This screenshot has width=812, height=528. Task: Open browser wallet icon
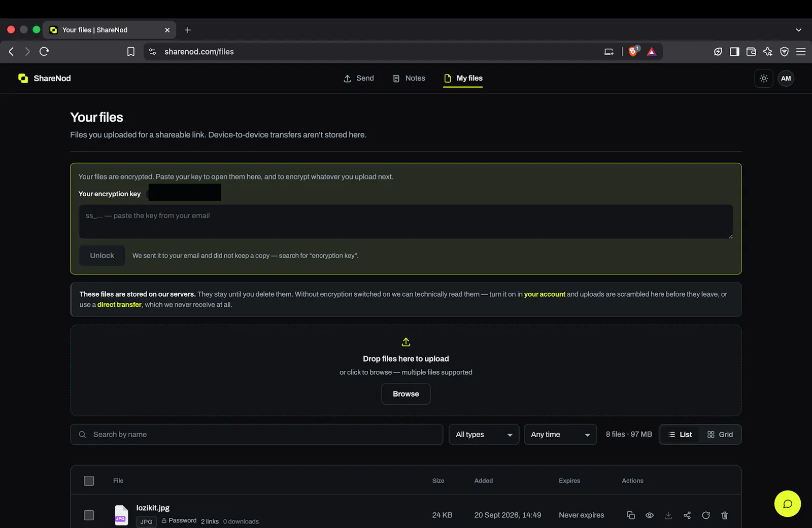point(751,51)
